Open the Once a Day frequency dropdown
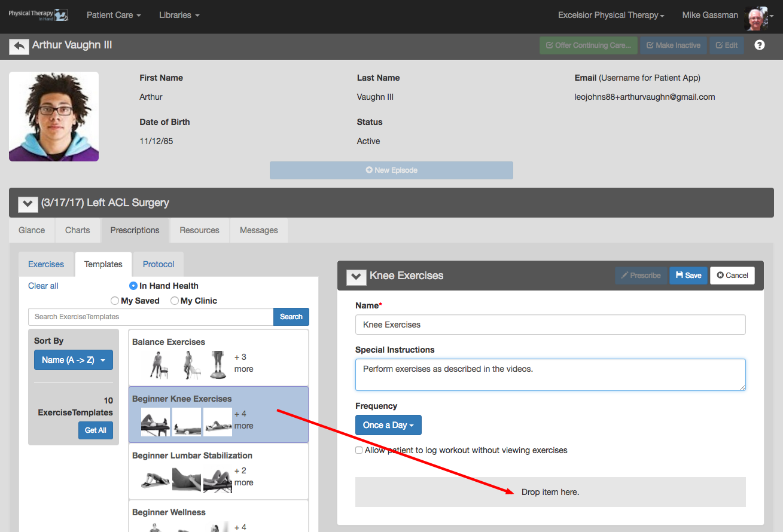 click(x=388, y=425)
